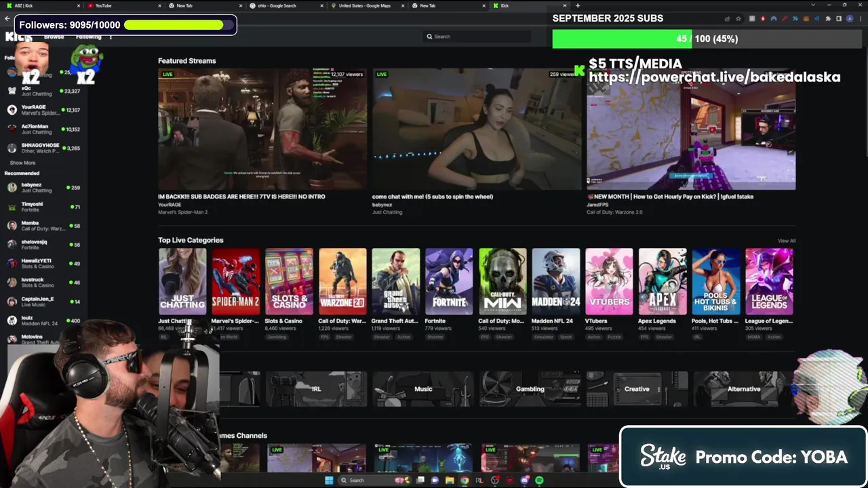This screenshot has width=868, height=488.
Task: Open the Warzone 2.0 category card
Action: [x=342, y=281]
